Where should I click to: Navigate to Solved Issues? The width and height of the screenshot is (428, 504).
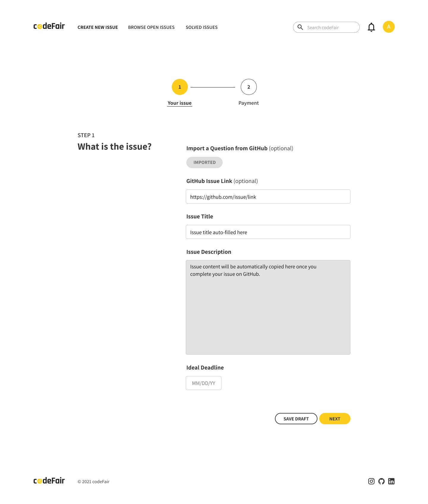coord(202,27)
